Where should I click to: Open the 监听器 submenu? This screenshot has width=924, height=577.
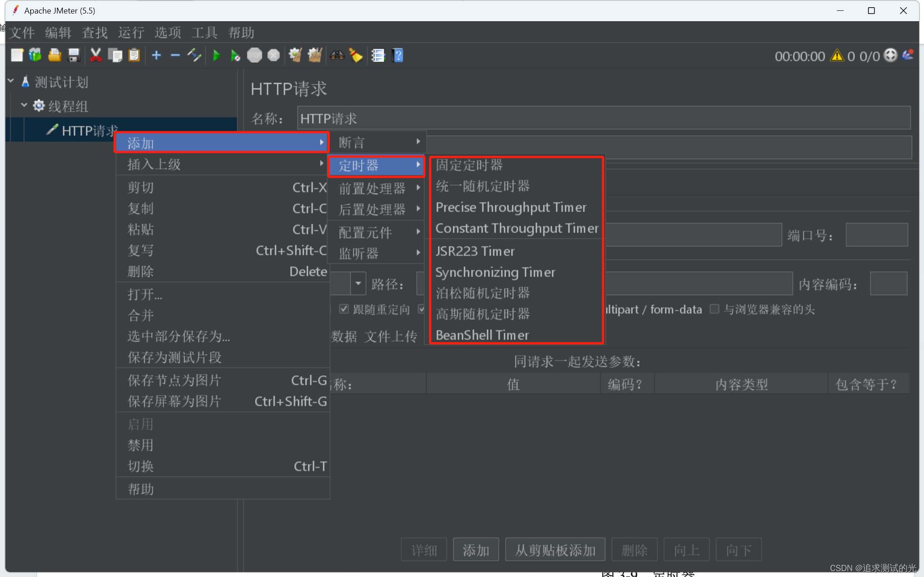click(376, 254)
